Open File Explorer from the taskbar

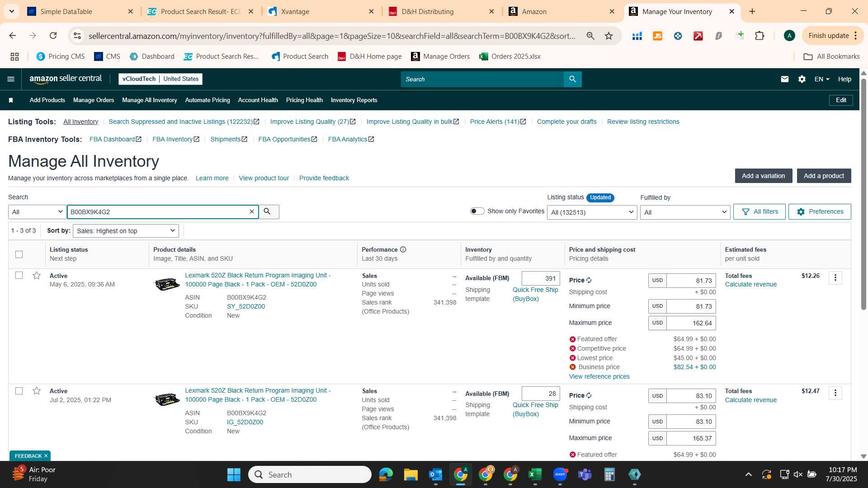pyautogui.click(x=410, y=474)
